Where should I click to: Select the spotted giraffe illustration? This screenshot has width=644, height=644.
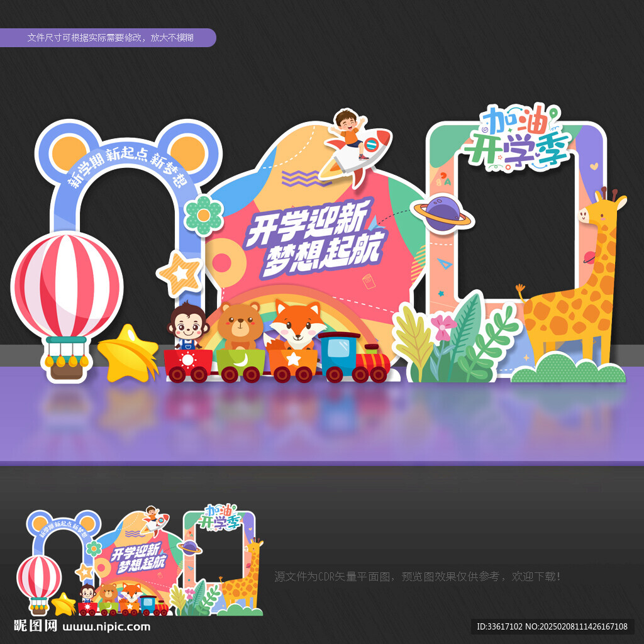(573, 279)
